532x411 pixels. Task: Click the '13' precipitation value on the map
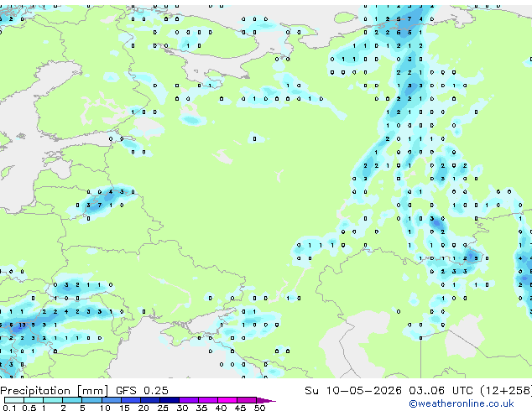coord(22,325)
